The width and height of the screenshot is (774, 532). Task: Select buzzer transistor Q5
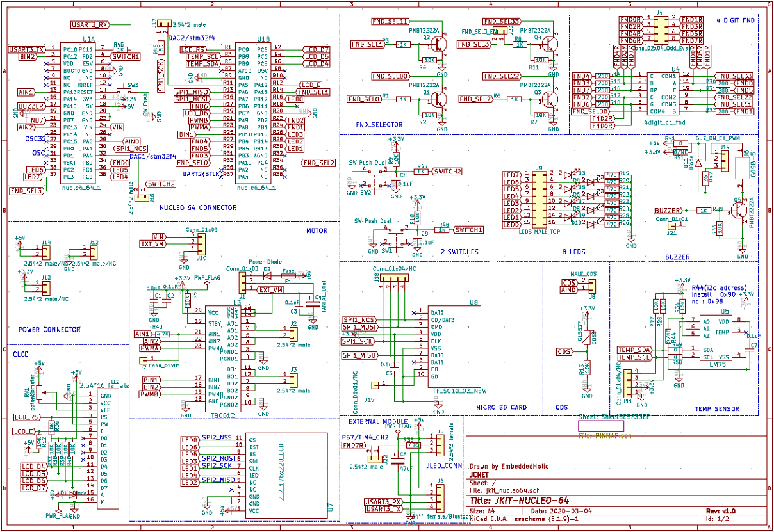740,211
